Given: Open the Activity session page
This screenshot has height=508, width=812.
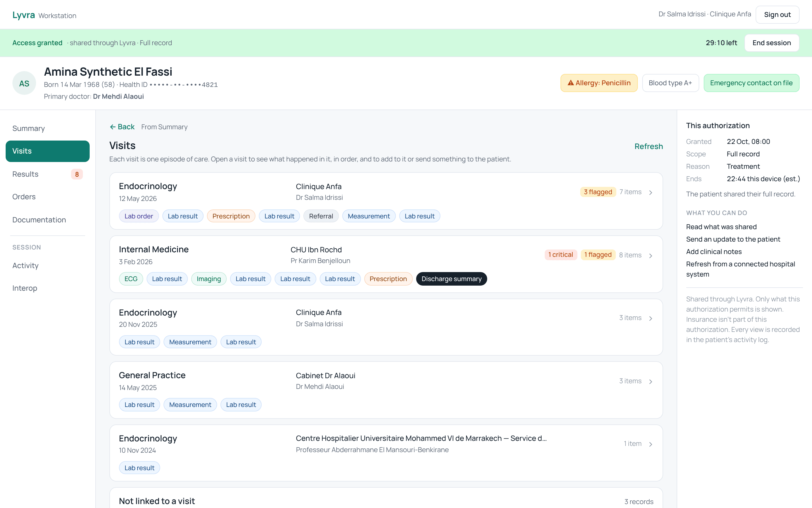Looking at the screenshot, I should click(48, 265).
